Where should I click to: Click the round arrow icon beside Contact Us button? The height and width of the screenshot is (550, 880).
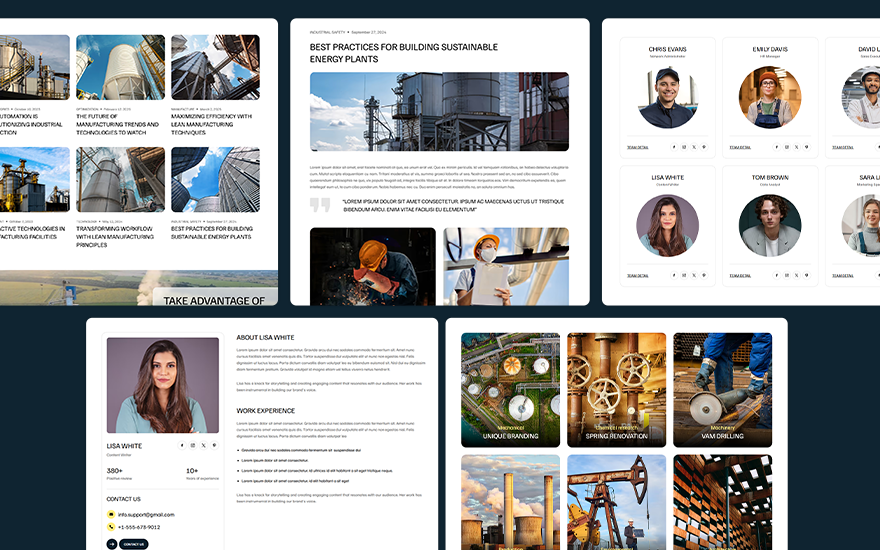pos(112,544)
